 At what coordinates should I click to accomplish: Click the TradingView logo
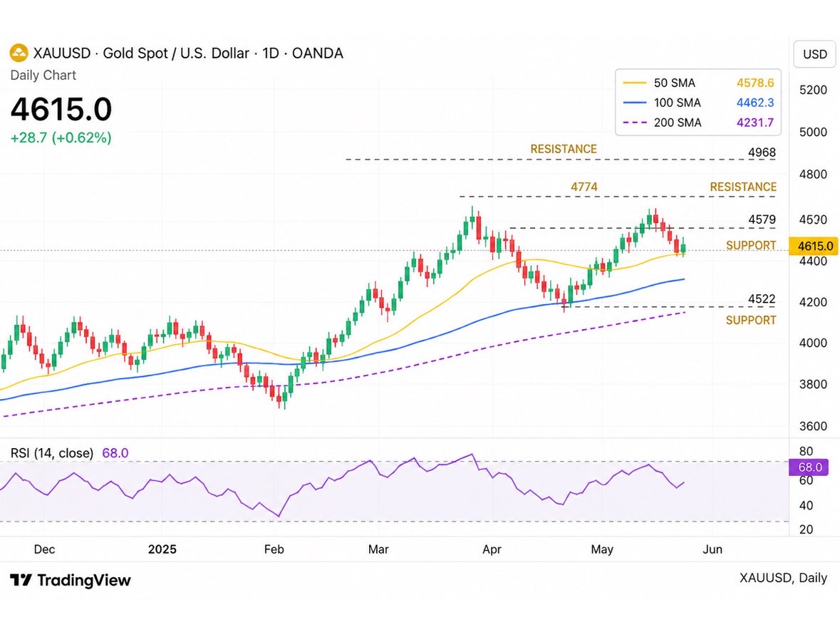coord(71,580)
